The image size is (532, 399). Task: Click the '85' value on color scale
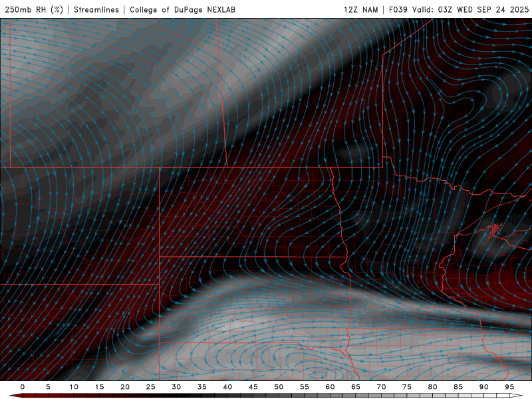point(458,387)
